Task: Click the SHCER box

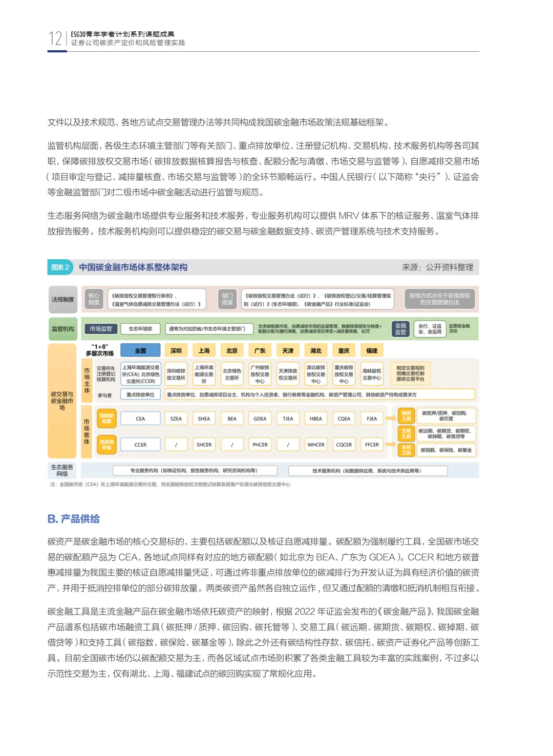Action: pyautogui.click(x=204, y=445)
